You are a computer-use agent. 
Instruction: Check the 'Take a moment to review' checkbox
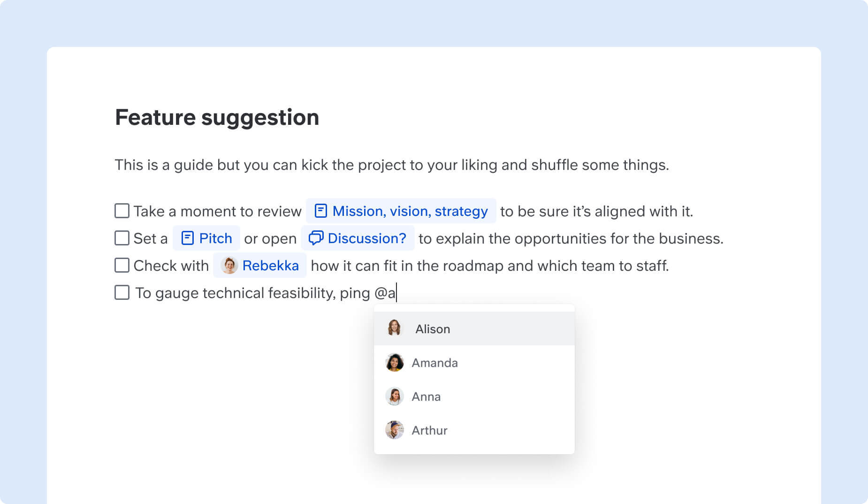click(122, 211)
